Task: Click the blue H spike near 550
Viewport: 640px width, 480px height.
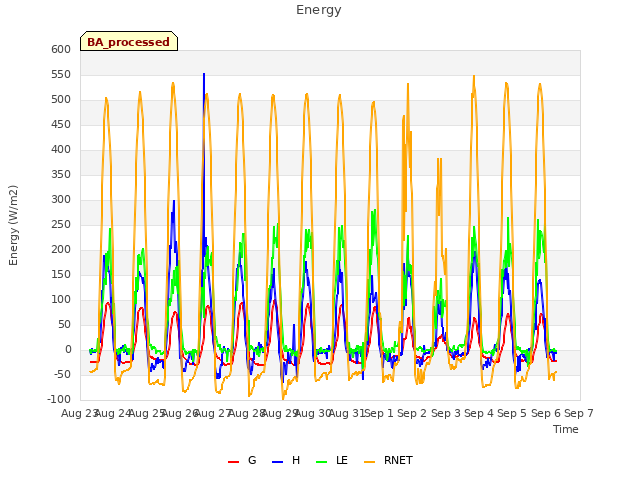Action: click(x=204, y=75)
